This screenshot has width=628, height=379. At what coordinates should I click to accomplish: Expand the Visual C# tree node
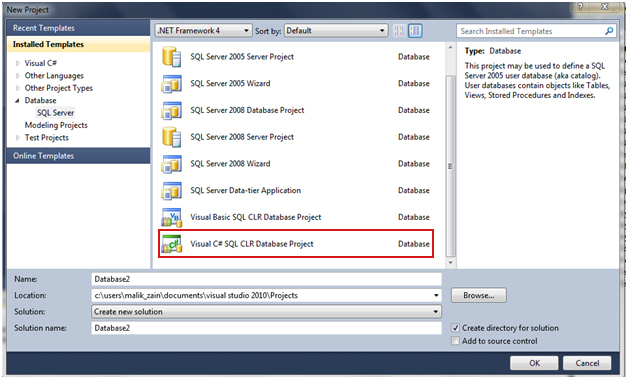[x=18, y=63]
